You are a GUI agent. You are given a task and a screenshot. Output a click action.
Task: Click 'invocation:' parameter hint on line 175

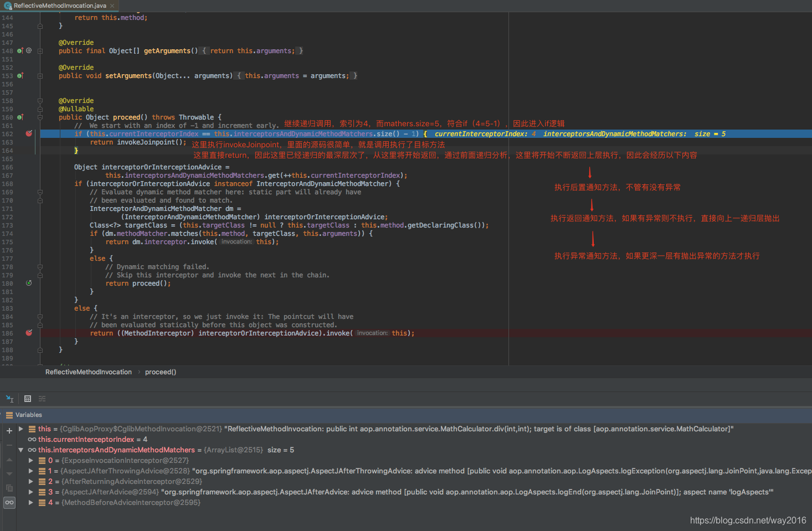(x=237, y=242)
